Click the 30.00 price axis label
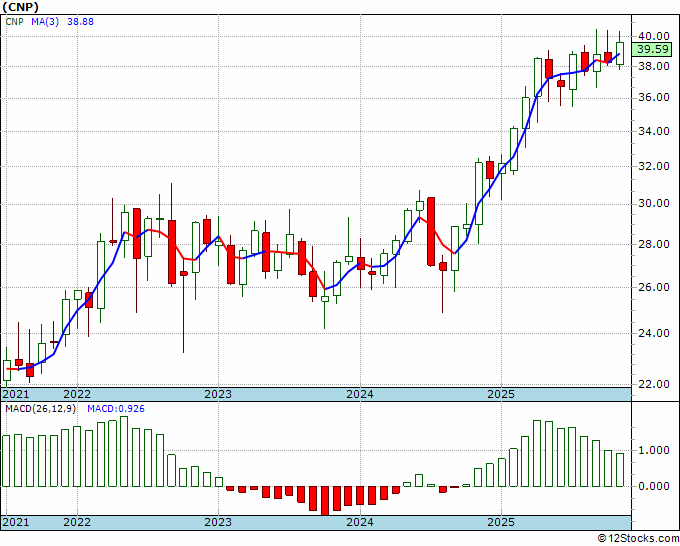Image resolution: width=680 pixels, height=546 pixels. pos(654,204)
